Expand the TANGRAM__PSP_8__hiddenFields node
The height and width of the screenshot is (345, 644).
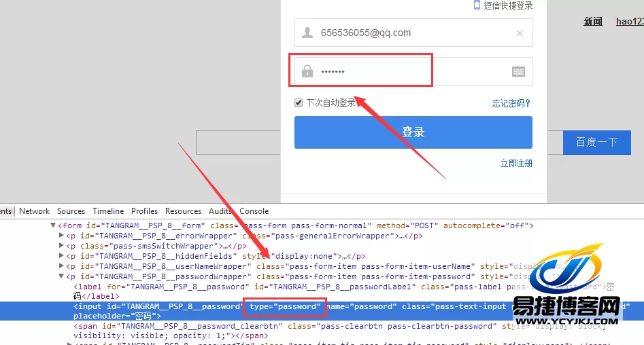pos(61,256)
